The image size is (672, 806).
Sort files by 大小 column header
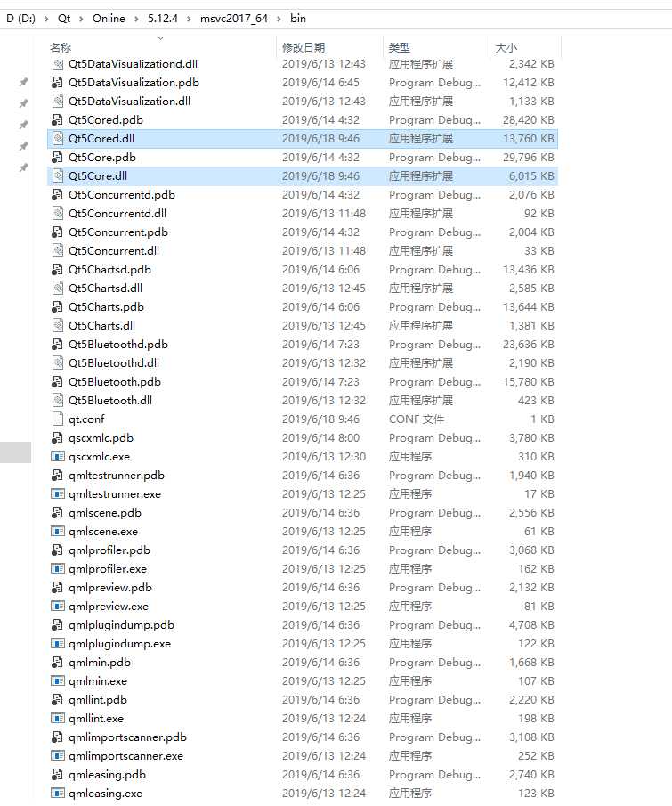pyautogui.click(x=506, y=48)
